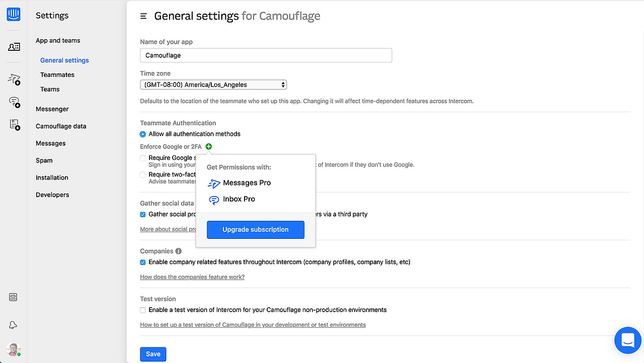Open the Time zone dropdown

[x=213, y=85]
